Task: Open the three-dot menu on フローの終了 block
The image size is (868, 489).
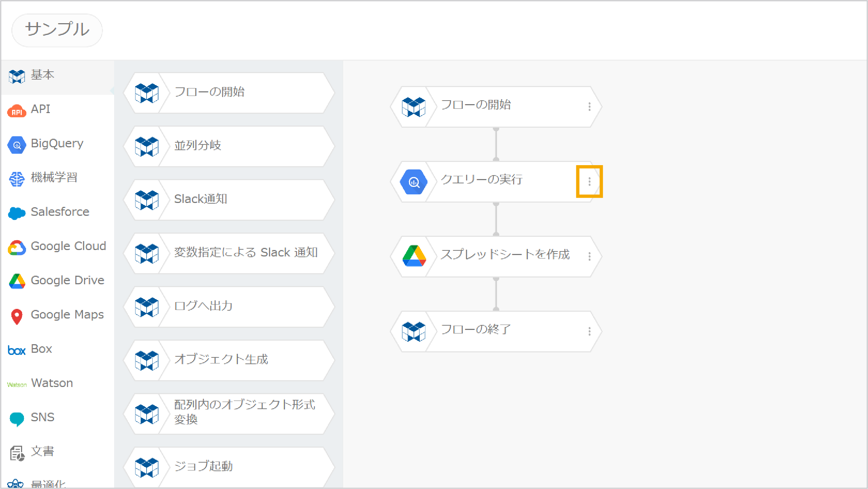Action: tap(589, 331)
